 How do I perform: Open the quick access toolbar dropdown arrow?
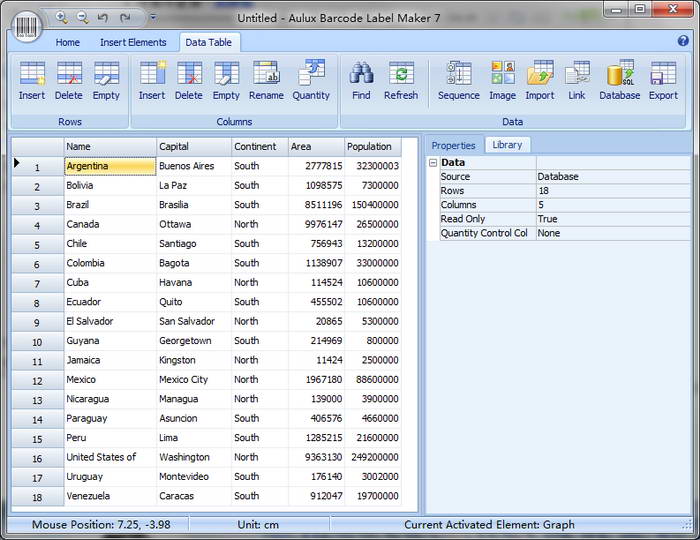pos(153,18)
